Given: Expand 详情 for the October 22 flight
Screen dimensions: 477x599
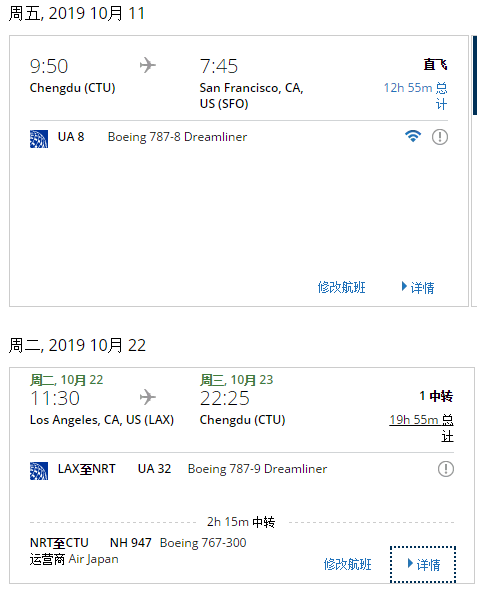Looking at the screenshot, I should [x=424, y=564].
